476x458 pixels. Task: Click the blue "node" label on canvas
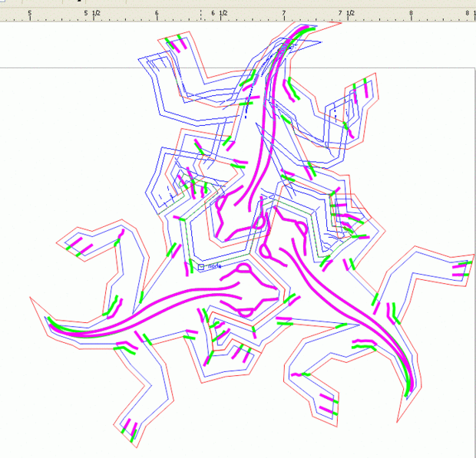215,266
